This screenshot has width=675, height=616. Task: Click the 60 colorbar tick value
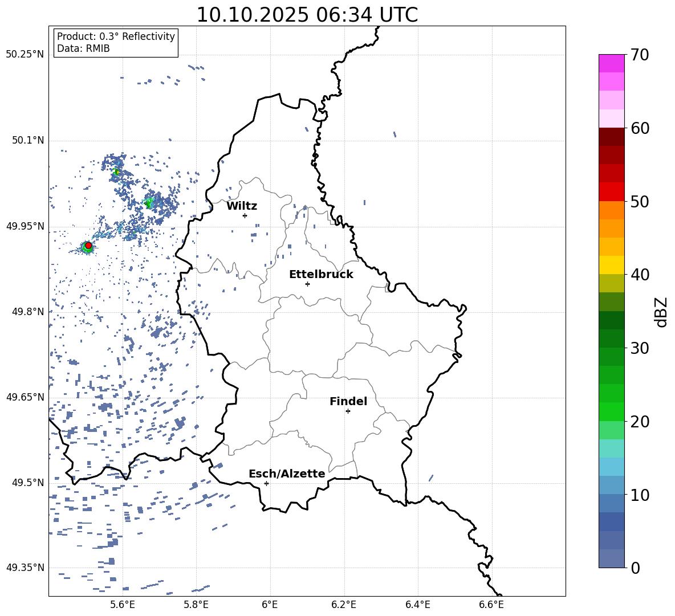(640, 128)
